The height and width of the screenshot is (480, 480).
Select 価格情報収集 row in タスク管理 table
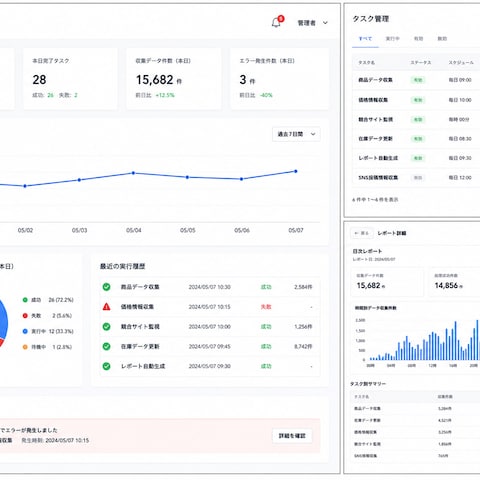[416, 100]
